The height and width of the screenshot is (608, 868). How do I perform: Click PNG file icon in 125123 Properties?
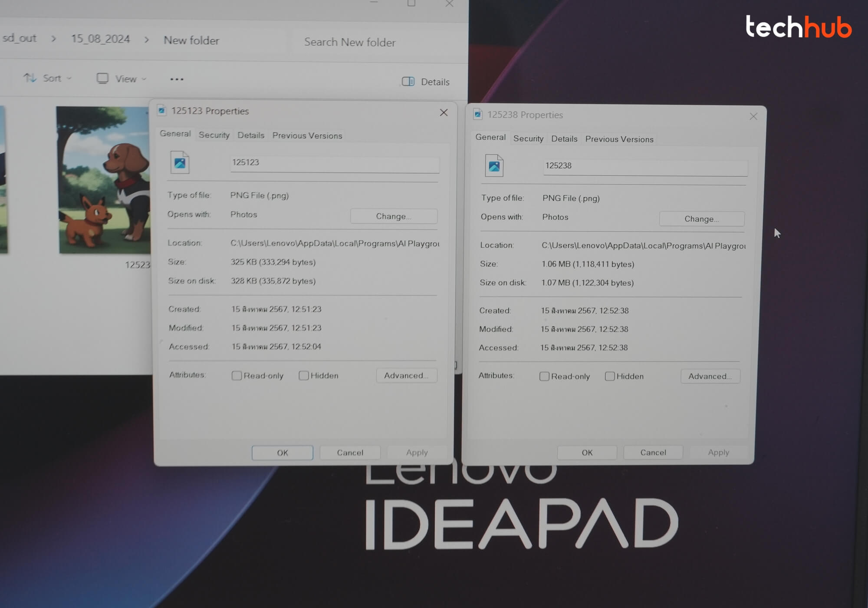coord(180,162)
